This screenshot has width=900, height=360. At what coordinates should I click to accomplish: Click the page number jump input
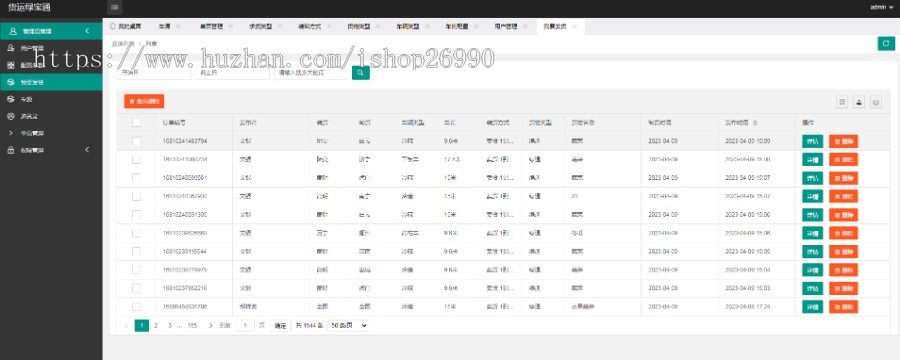[x=245, y=326]
